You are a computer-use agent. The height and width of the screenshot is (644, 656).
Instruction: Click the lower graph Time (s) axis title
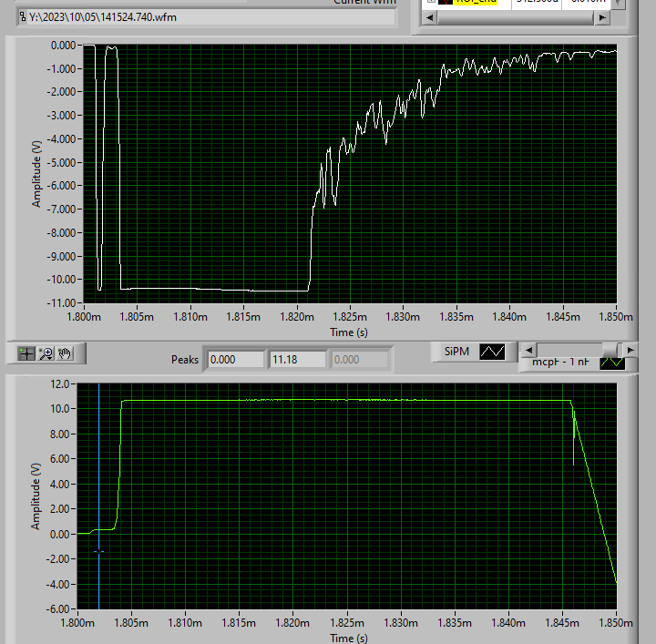349,639
